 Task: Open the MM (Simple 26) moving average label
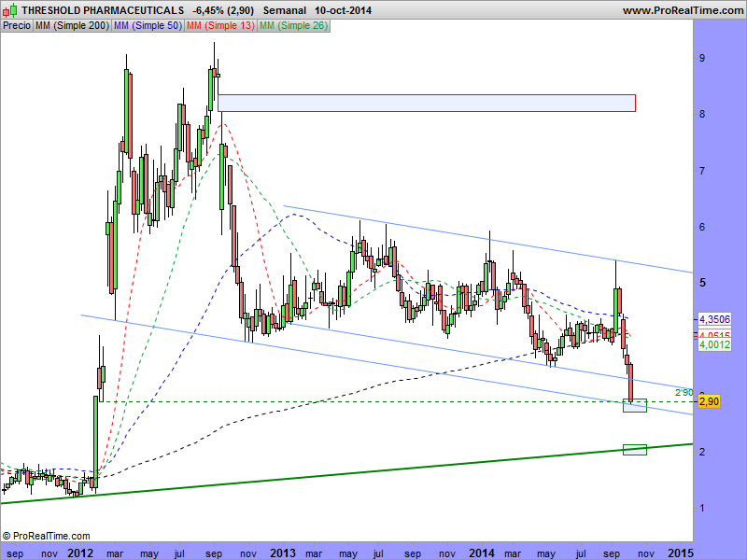coord(293,26)
